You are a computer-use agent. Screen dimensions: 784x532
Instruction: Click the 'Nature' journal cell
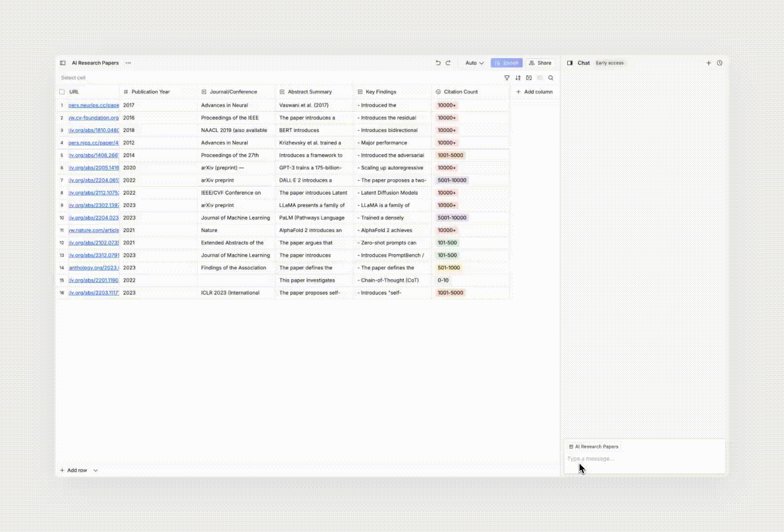pos(236,231)
